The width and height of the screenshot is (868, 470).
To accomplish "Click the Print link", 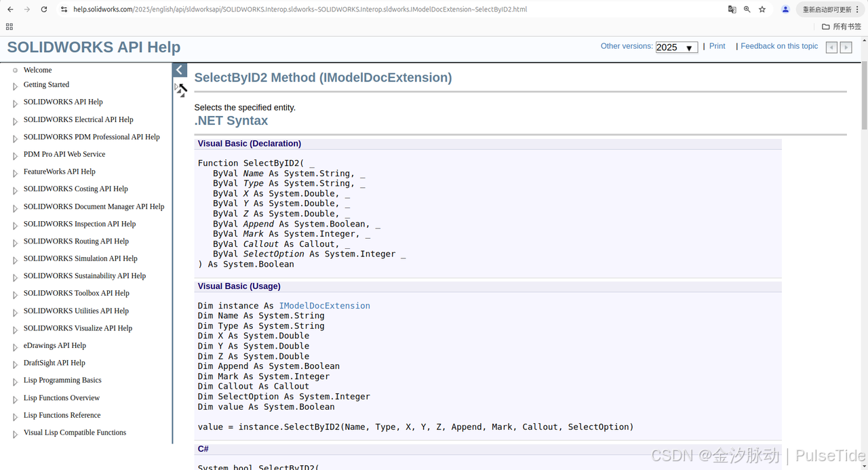I will click(x=717, y=46).
